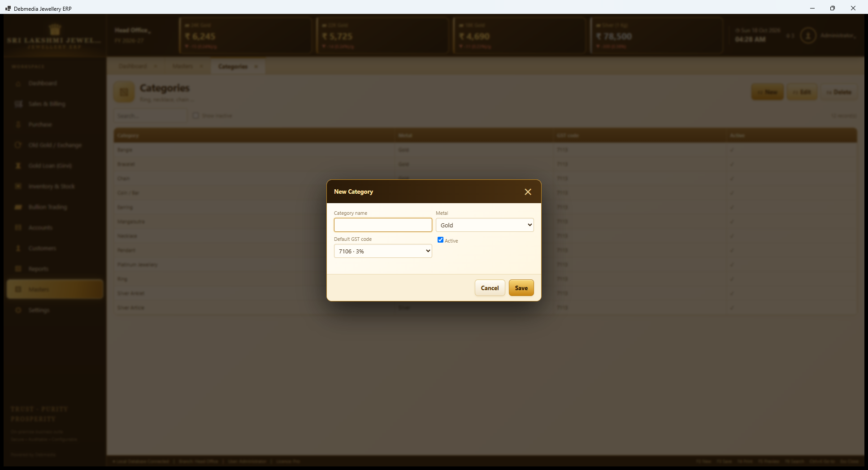Toggle the blurred Show inactive checkbox
868x470 pixels.
click(195, 116)
